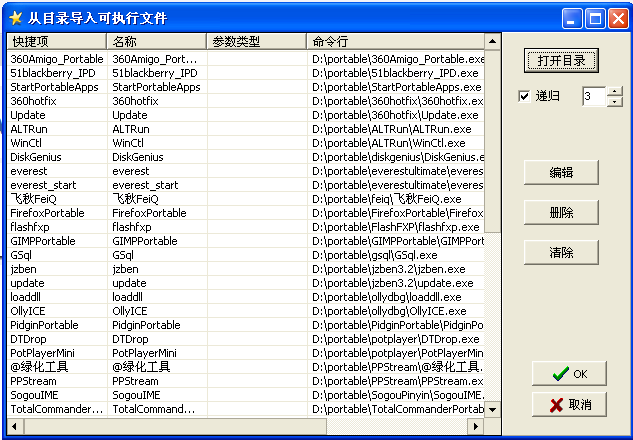Click the 删除 button
This screenshot has width=633, height=440.
pyautogui.click(x=561, y=212)
